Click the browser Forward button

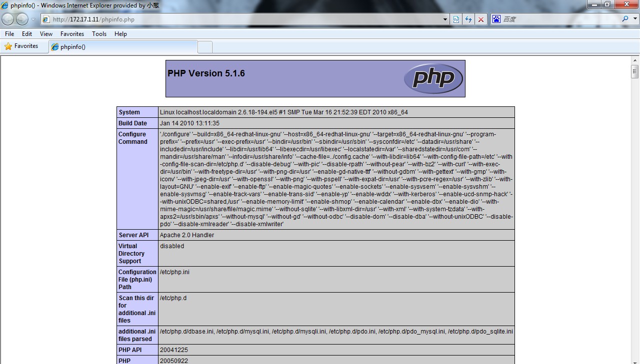coord(22,19)
